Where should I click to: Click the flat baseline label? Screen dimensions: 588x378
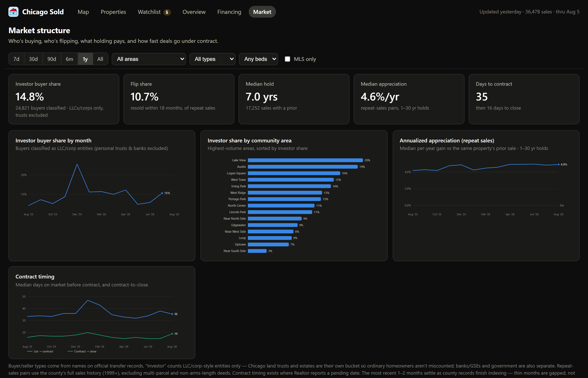(562, 205)
